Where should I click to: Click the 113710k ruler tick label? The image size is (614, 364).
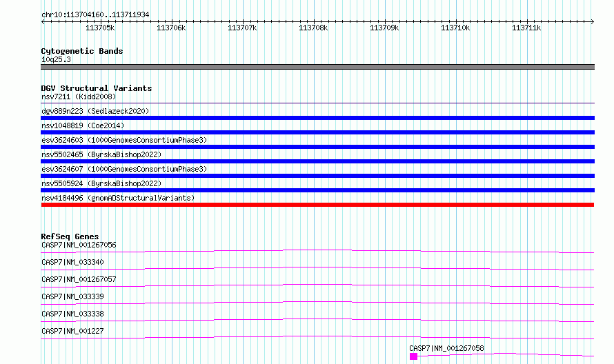pos(455,28)
